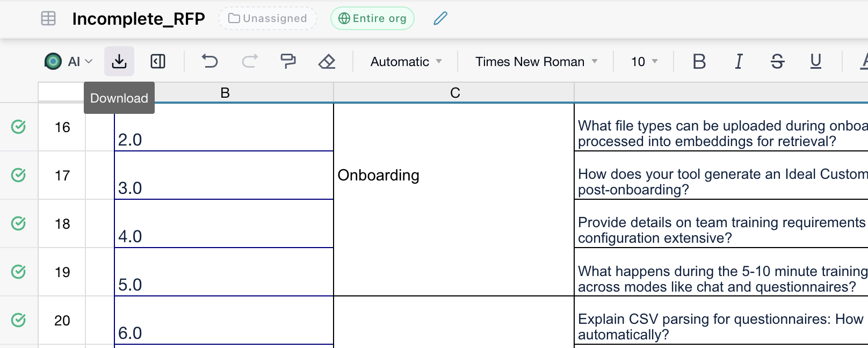Toggle bold formatting
This screenshot has height=348, width=868.
[699, 62]
